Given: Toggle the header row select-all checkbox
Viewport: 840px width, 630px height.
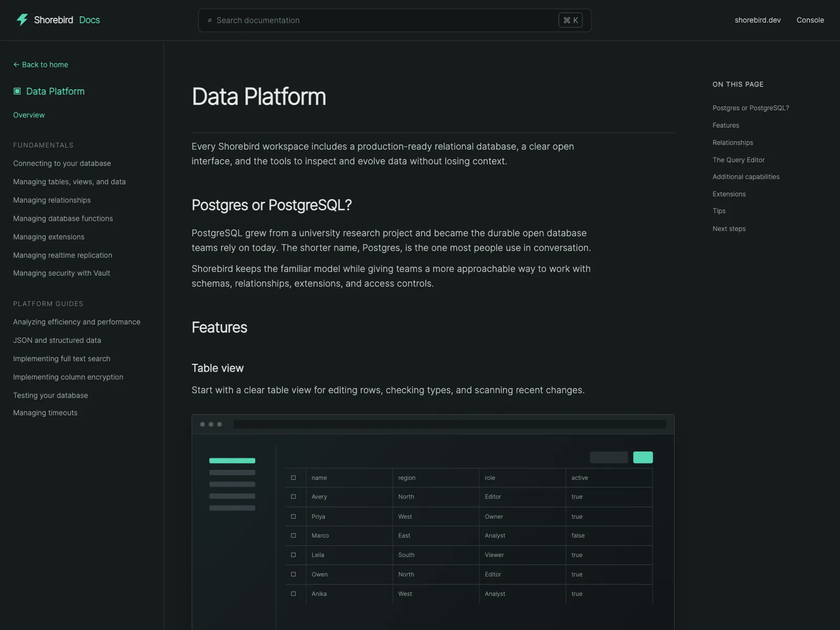Looking at the screenshot, I should coord(293,478).
